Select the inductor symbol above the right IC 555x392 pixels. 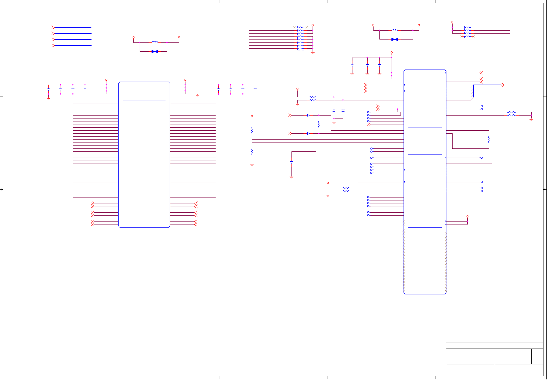pos(395,30)
